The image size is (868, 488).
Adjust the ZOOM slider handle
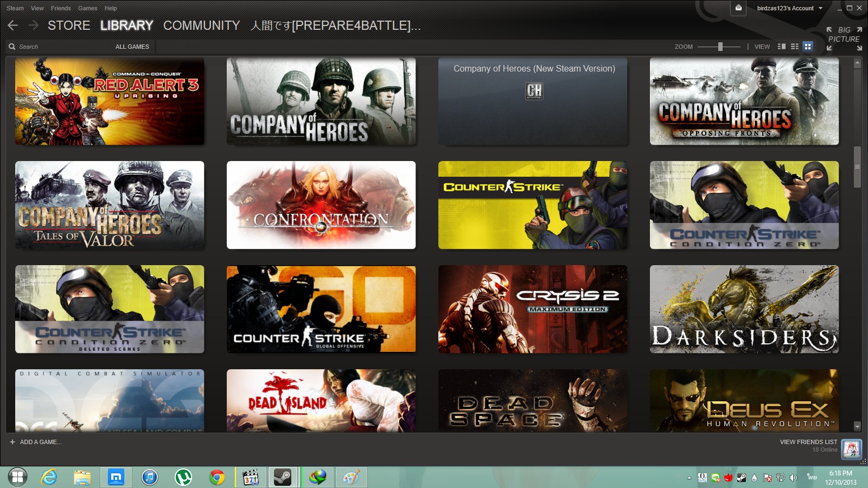tap(720, 47)
